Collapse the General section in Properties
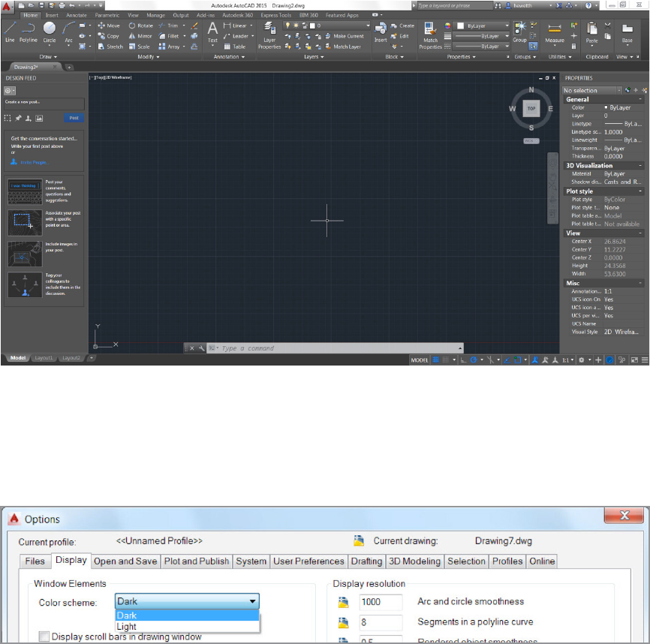 [x=640, y=100]
